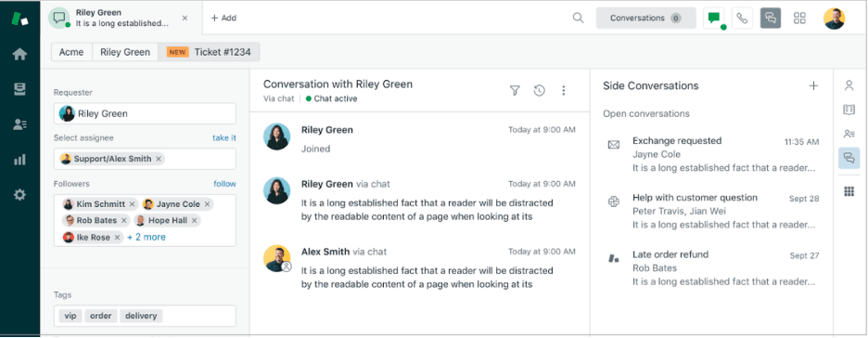The image size is (868, 338).
Task: Remove follower Rob Bates
Action: click(x=124, y=220)
